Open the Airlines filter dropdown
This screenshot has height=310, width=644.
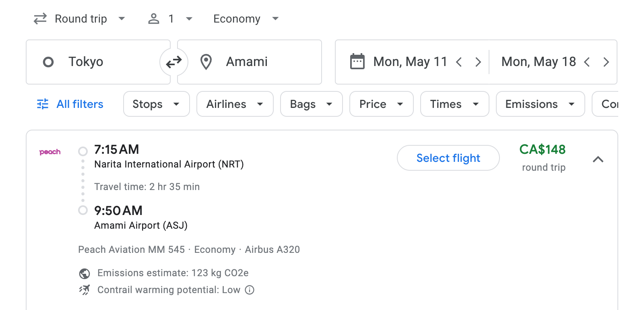click(235, 104)
